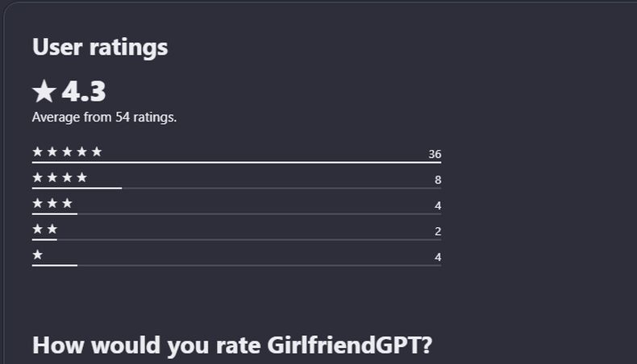The image size is (637, 364).
Task: Click the single star in the one-star row
Action: coord(38,254)
